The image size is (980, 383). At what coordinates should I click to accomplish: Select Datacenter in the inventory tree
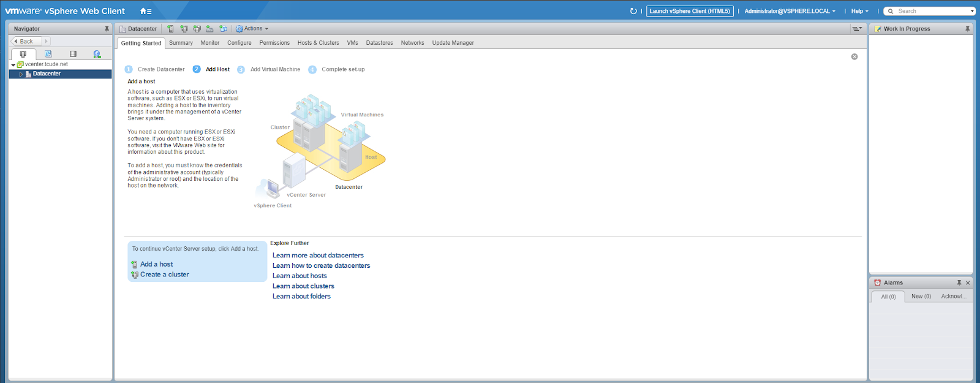coord(60,74)
